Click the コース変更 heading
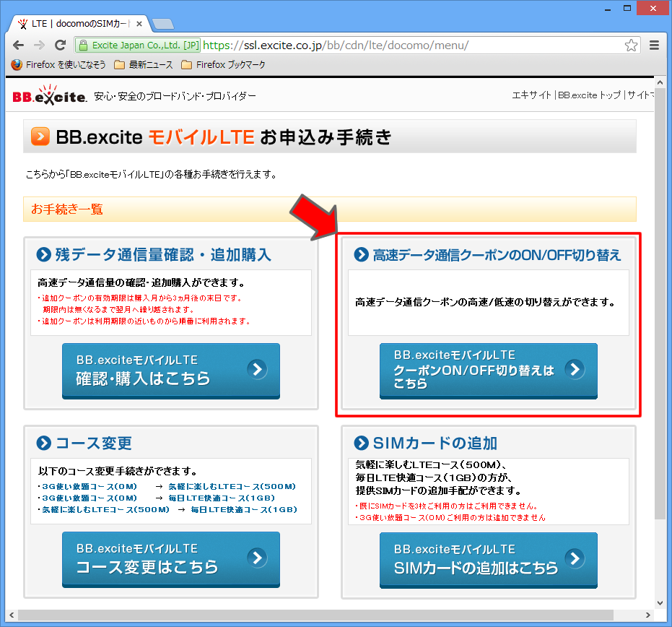Image resolution: width=672 pixels, height=627 pixels. click(x=93, y=443)
